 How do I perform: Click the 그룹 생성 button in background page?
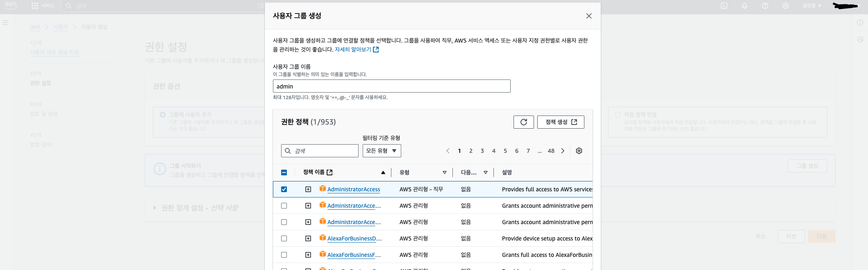pyautogui.click(x=807, y=166)
